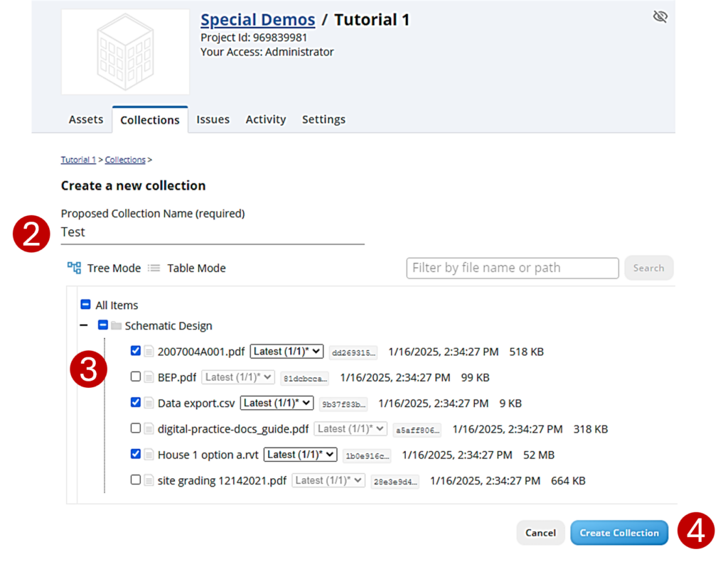Uncheck the 2007004A001.pdf checkbox
The height and width of the screenshot is (574, 728).
pos(136,351)
